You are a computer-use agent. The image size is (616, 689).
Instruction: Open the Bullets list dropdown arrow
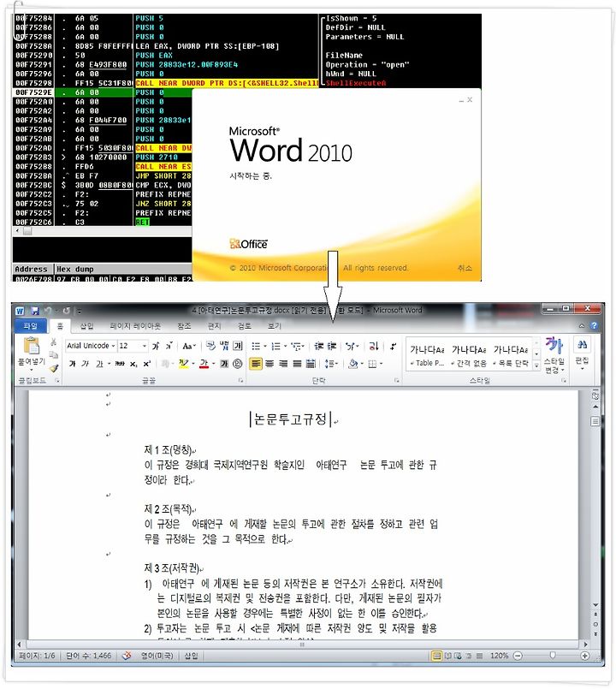[265, 347]
